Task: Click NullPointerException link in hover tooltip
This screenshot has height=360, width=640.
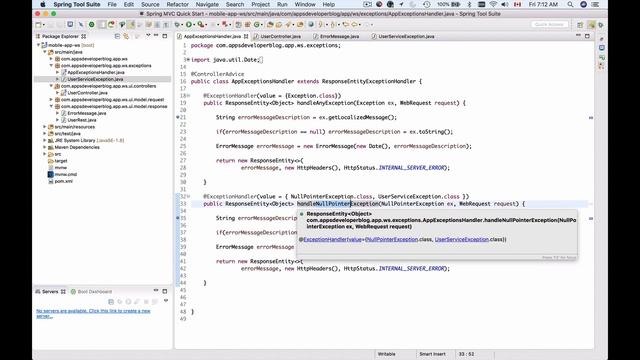Action: (392, 240)
